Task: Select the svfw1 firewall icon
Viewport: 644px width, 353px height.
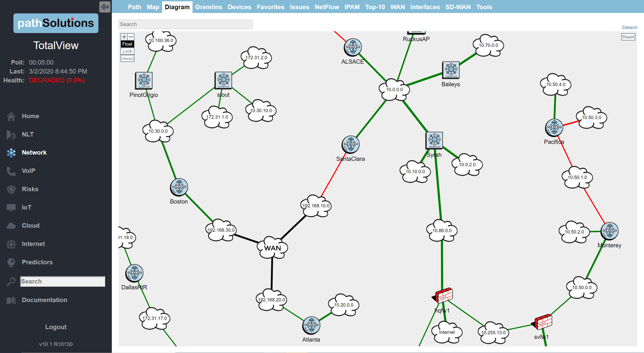Action: (542, 322)
